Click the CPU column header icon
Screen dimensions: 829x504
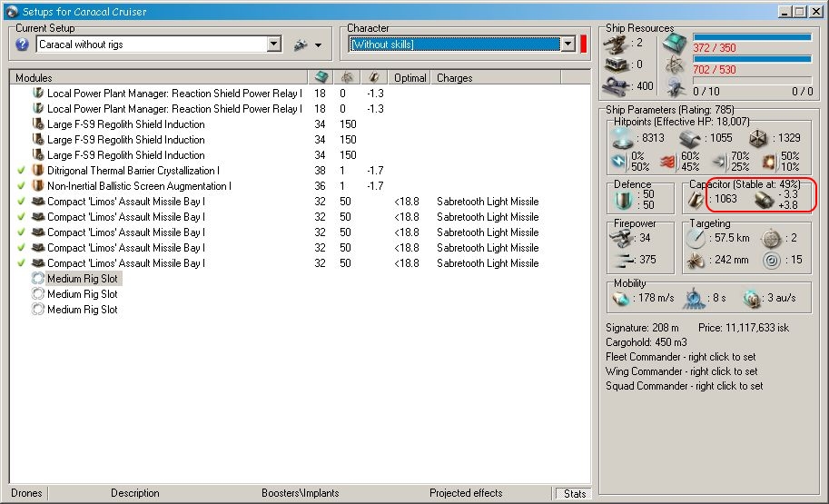[x=321, y=78]
